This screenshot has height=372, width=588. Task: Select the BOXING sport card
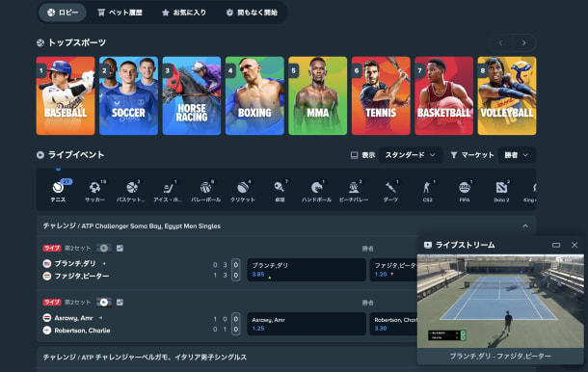tap(254, 95)
